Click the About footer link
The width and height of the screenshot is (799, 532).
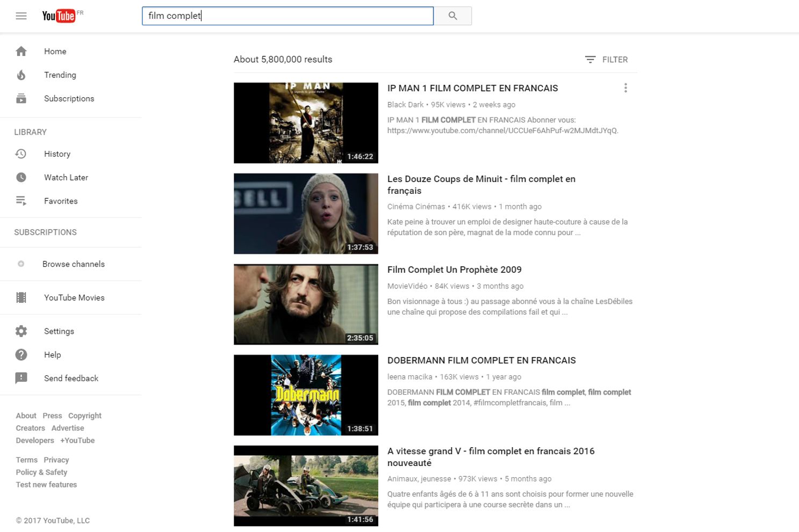[26, 416]
